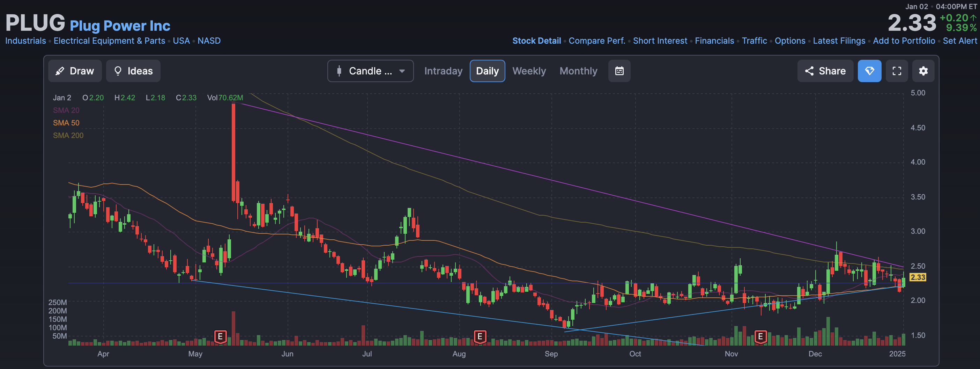Click the Vol 70.62M value
Image resolution: width=980 pixels, height=369 pixels.
pyautogui.click(x=225, y=97)
